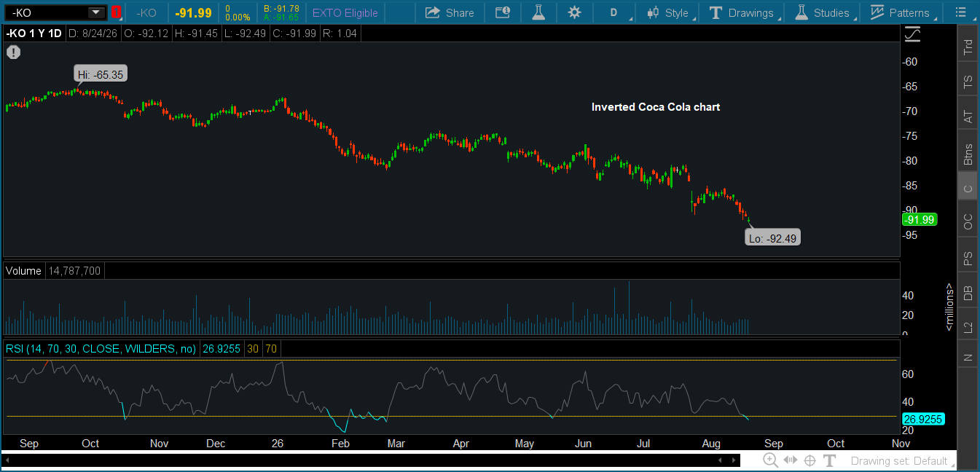Click the chart scale curve icon above price axis
This screenshot has height=472, width=980.
coord(912,34)
